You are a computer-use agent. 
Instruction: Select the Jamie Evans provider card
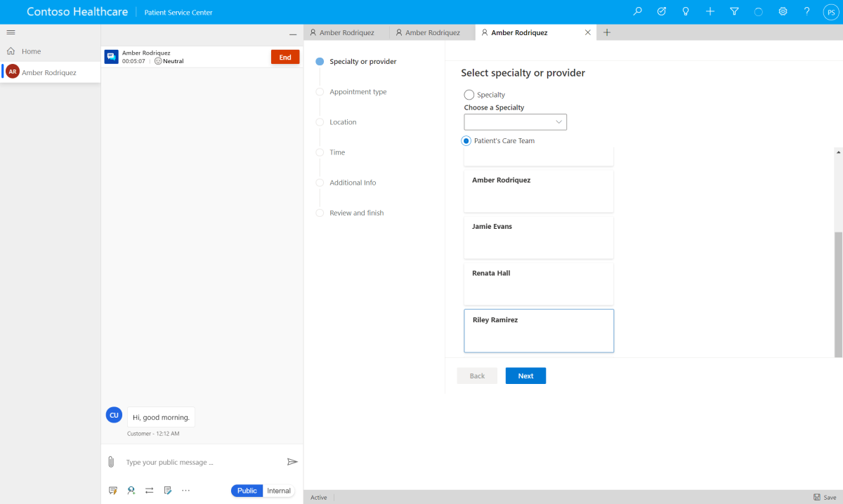point(539,237)
